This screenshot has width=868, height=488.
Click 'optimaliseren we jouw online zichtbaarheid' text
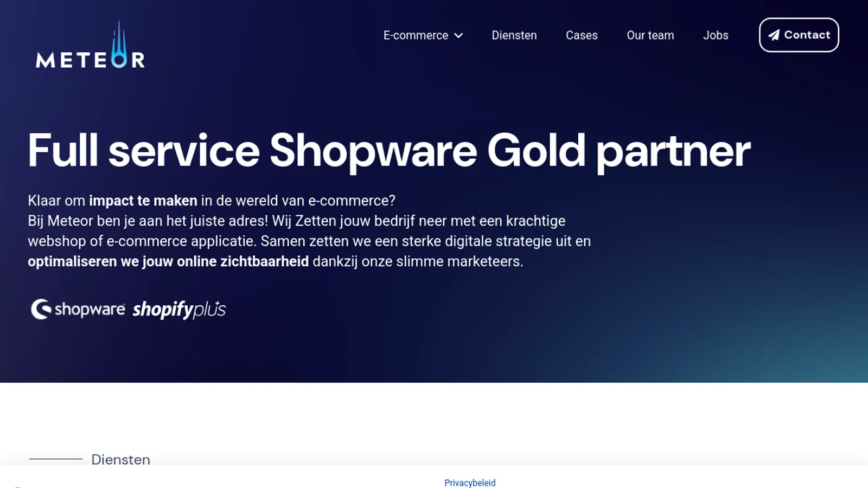[168, 261]
